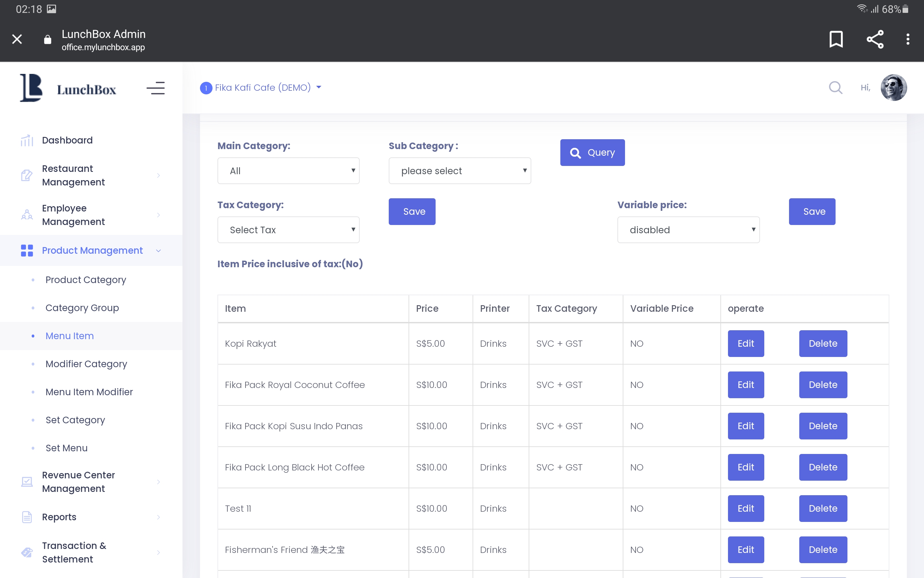Open the Variable price dropdown
This screenshot has height=578, width=924.
[x=688, y=230]
